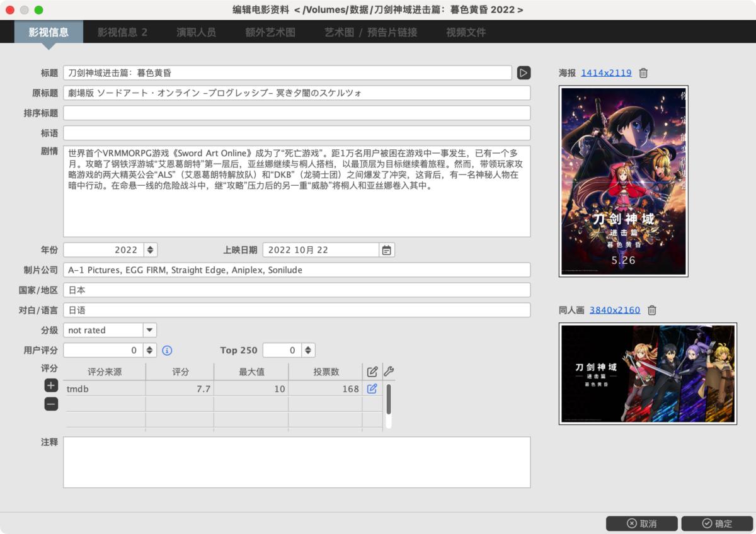Open the 演职人员 tab
Screen dimensions: 756x534
click(x=196, y=32)
